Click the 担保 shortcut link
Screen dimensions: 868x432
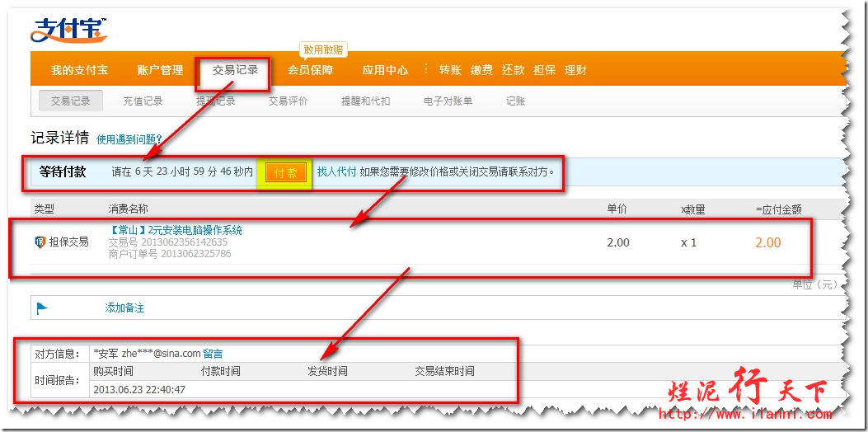point(544,70)
